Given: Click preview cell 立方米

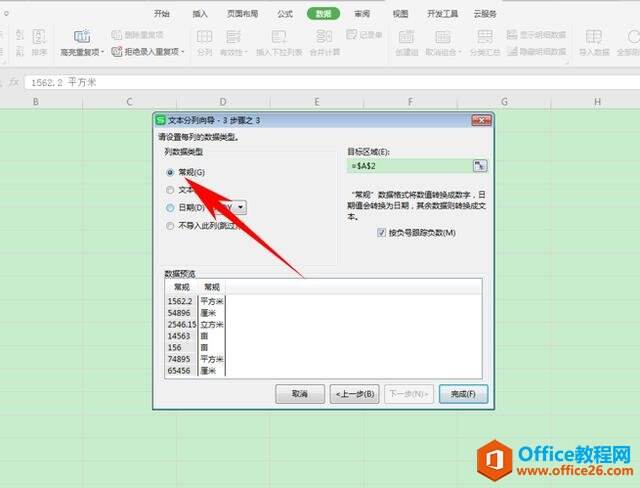Looking at the screenshot, I should click(212, 324).
